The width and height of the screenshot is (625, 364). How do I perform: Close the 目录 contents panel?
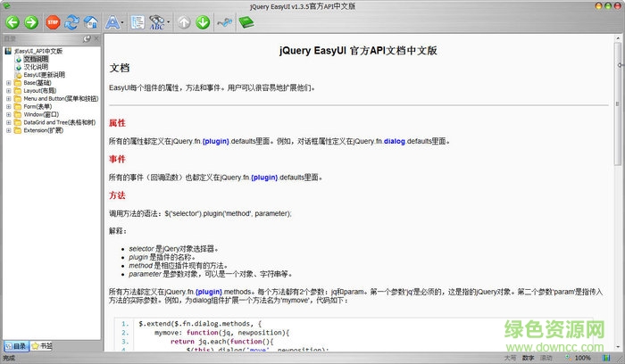click(96, 38)
